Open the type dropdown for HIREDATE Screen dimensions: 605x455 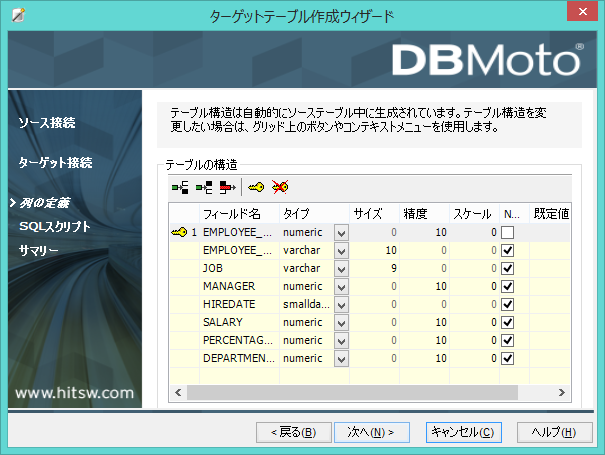[341, 305]
